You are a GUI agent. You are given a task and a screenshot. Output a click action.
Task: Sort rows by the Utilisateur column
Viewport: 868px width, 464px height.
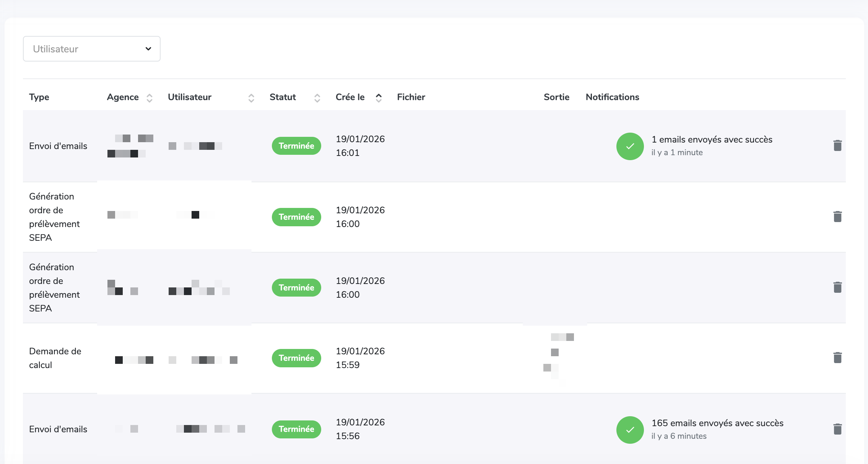[x=251, y=97]
